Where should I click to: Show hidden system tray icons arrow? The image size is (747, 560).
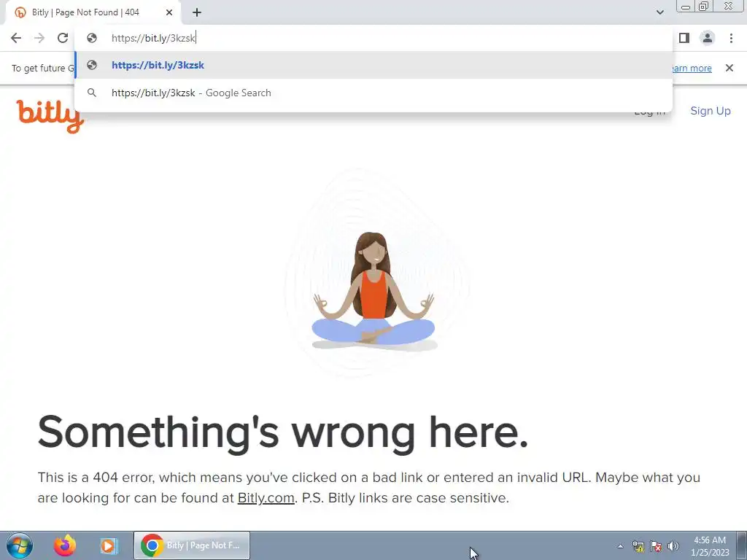(x=620, y=546)
